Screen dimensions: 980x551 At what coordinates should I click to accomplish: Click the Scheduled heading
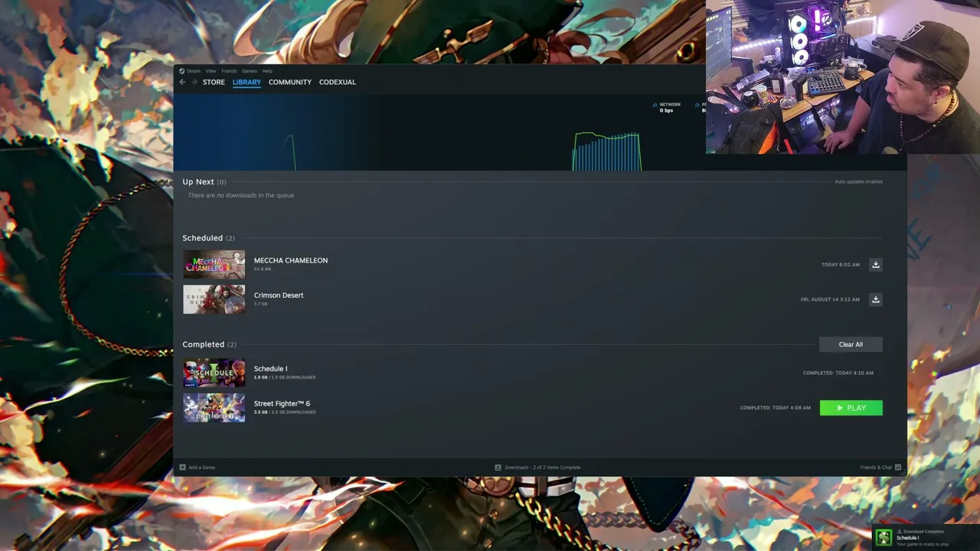pyautogui.click(x=202, y=238)
